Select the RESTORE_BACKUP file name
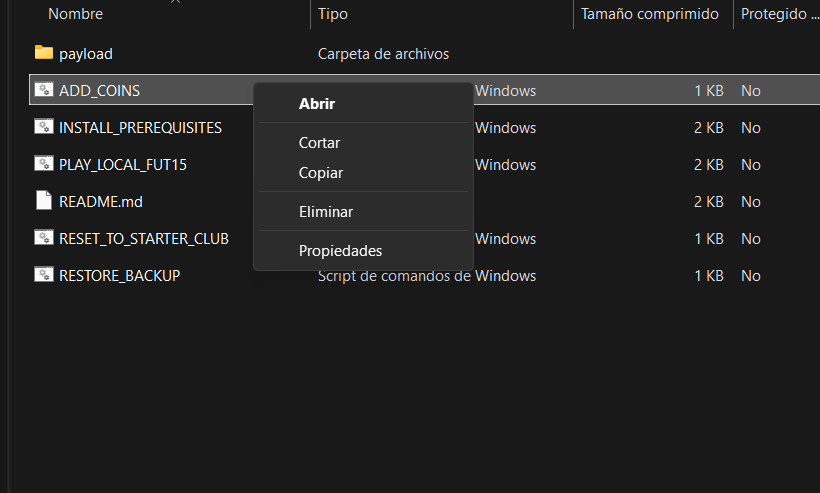Screen dimensions: 820x493 click(x=119, y=276)
